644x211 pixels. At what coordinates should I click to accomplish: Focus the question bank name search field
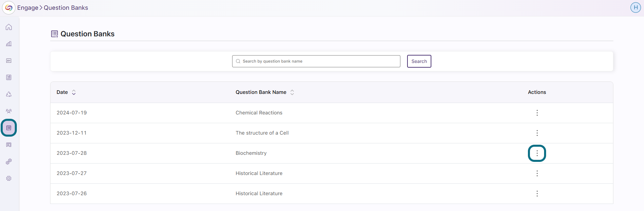pyautogui.click(x=316, y=61)
